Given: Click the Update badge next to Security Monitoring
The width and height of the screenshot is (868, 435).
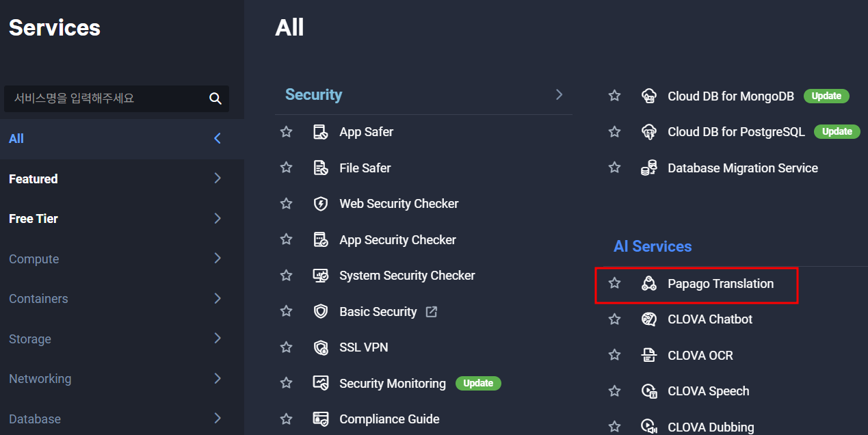Looking at the screenshot, I should click(478, 383).
